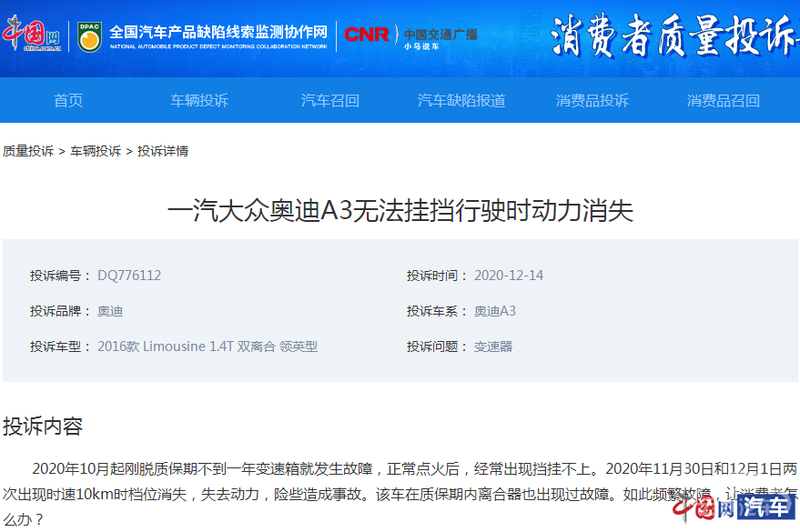Click the 投诉品牌 label
800x532 pixels.
click(x=60, y=311)
